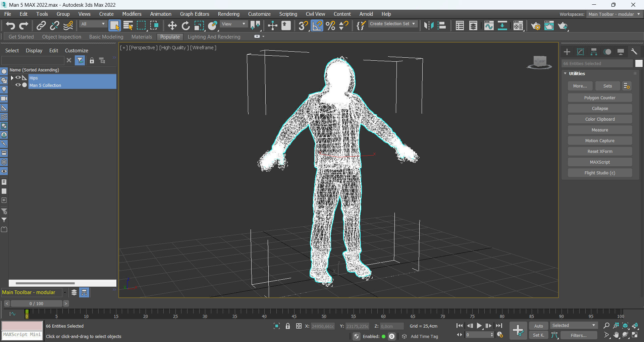Switch to the Basic Modeling ribbon tab

(106, 37)
